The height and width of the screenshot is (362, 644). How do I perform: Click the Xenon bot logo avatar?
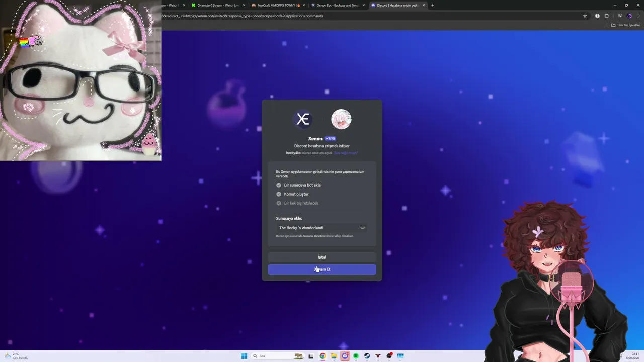[302, 119]
